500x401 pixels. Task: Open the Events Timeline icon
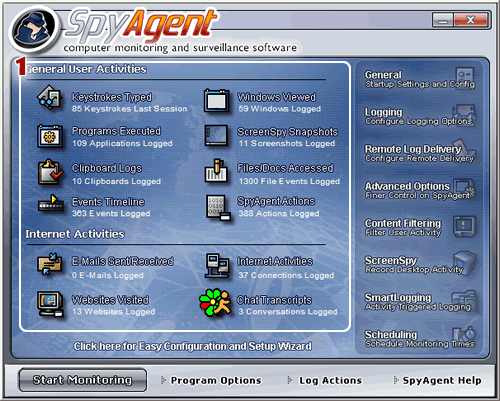pyautogui.click(x=51, y=204)
